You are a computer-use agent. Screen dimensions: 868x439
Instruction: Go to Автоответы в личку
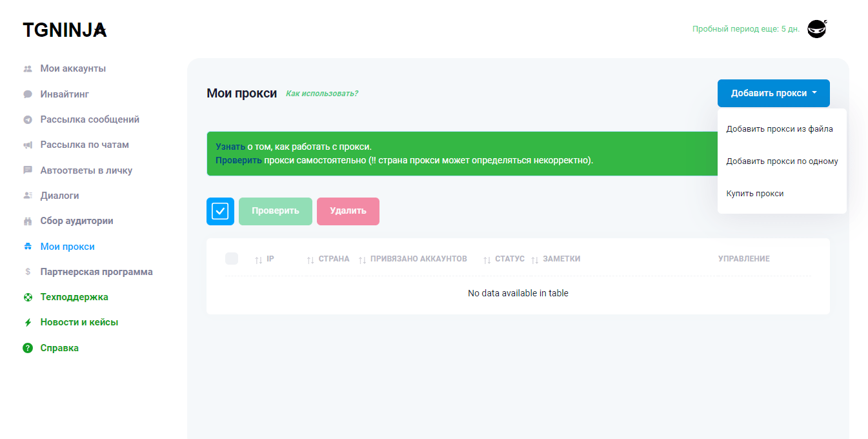point(86,170)
